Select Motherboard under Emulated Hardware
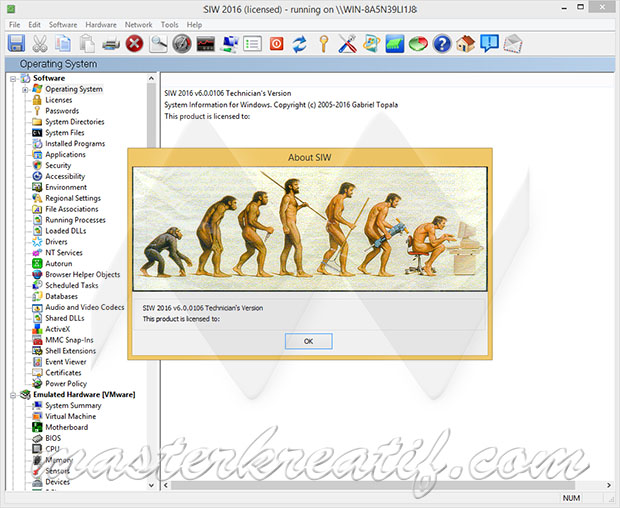 click(66, 427)
